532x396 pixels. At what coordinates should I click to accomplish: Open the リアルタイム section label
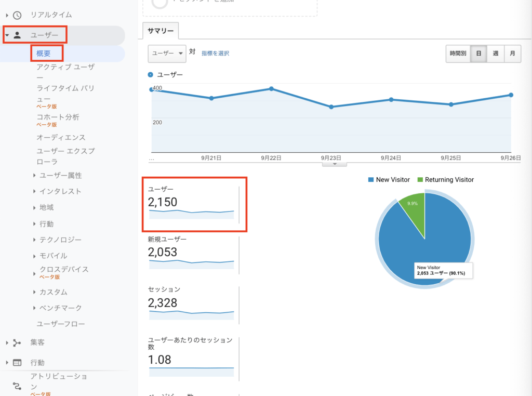(51, 15)
